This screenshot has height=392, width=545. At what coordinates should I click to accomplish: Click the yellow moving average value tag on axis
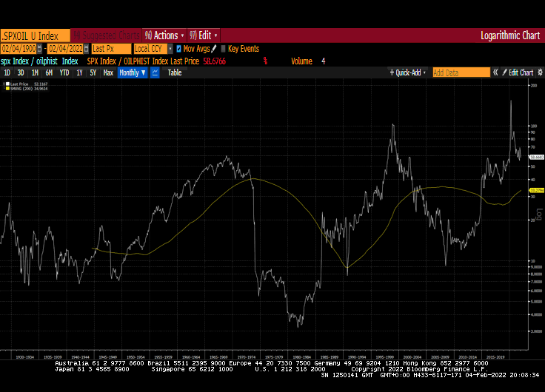pos(537,190)
